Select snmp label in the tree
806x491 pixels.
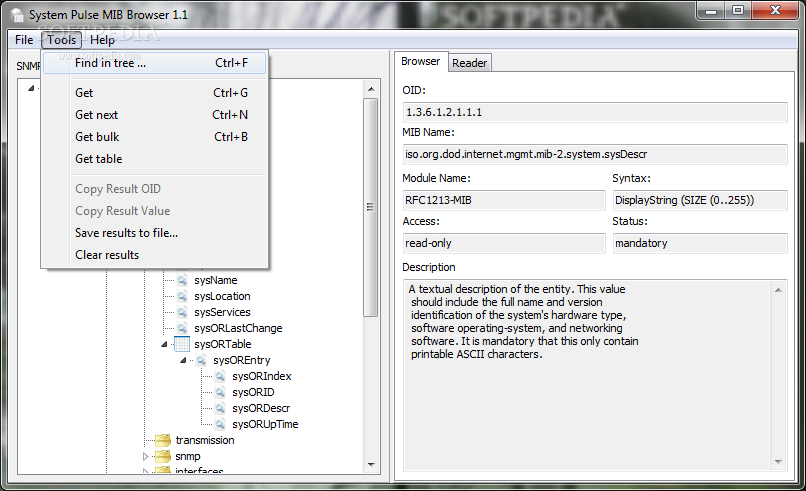[188, 456]
